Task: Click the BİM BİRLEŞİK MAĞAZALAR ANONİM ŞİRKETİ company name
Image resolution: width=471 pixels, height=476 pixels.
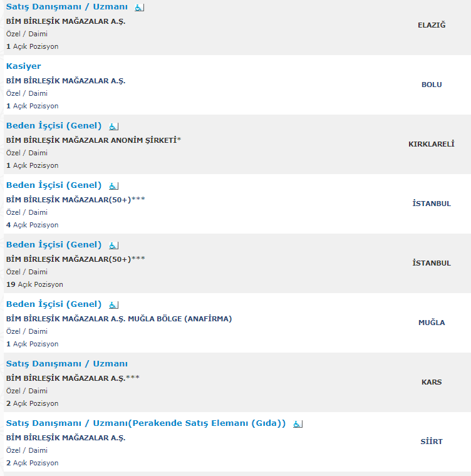Action: click(91, 140)
